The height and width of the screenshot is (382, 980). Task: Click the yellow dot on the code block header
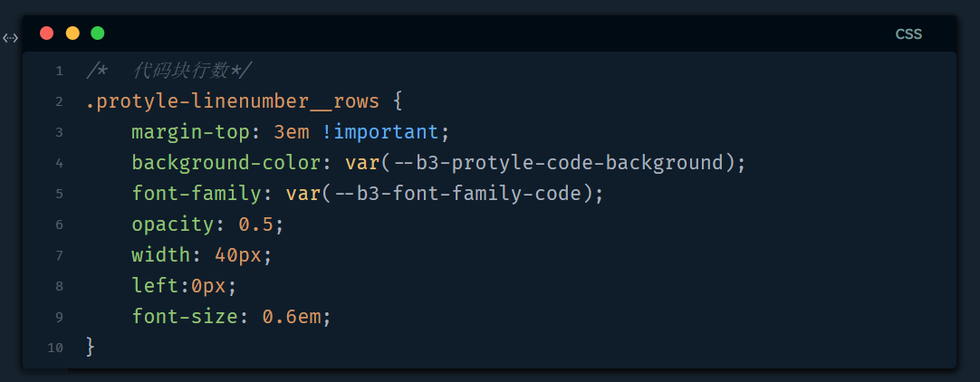(x=72, y=33)
